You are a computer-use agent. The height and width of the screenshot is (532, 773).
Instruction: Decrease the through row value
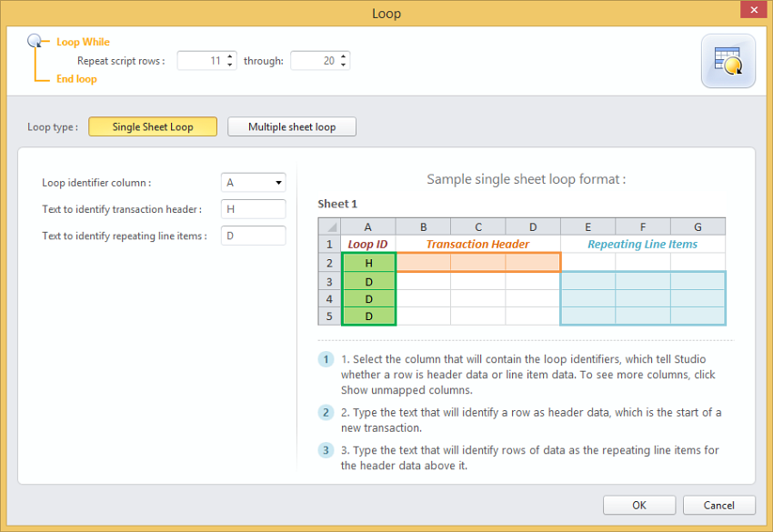pyautogui.click(x=344, y=65)
